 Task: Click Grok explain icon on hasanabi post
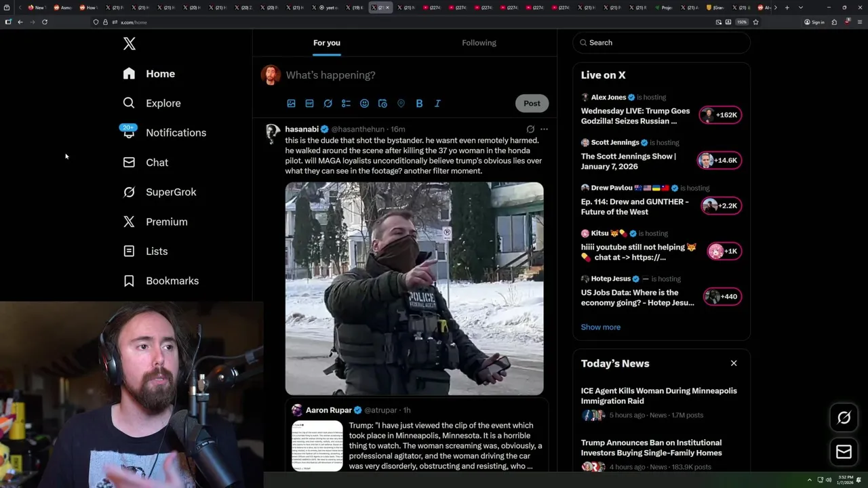click(530, 129)
